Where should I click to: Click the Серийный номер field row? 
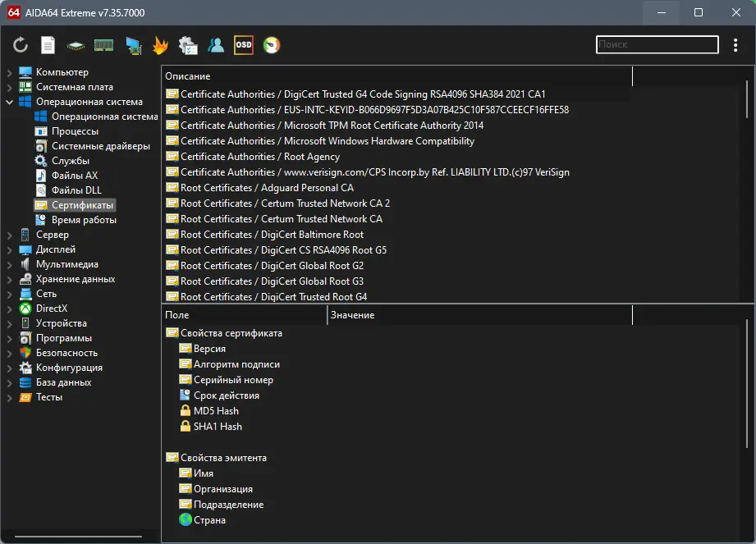click(226, 380)
